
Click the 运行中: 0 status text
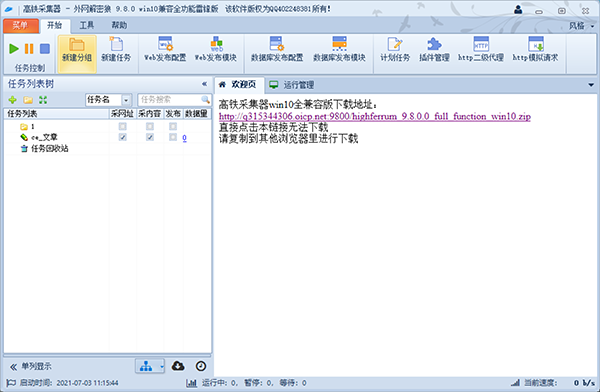click(x=220, y=383)
